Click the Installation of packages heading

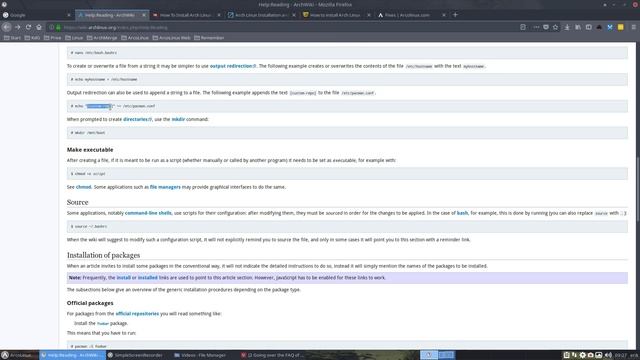tap(103, 255)
